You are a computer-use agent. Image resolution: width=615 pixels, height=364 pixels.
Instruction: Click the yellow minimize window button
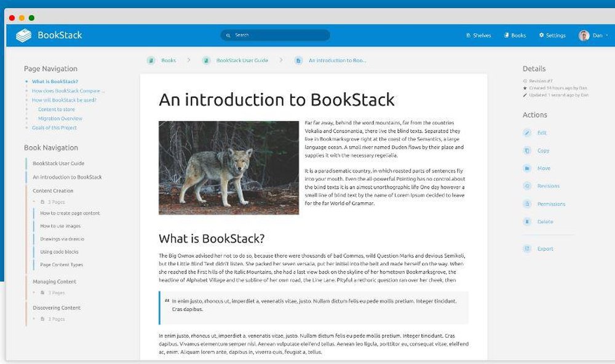tap(22, 18)
